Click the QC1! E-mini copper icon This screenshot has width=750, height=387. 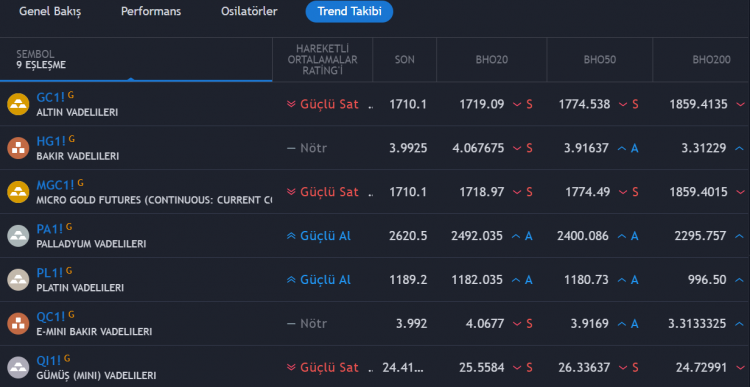click(18, 324)
